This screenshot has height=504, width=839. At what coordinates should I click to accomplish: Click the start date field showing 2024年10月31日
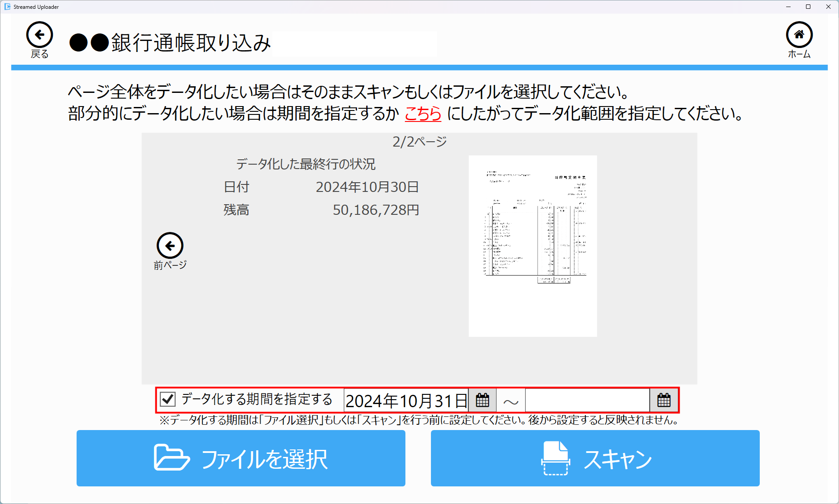pyautogui.click(x=406, y=401)
